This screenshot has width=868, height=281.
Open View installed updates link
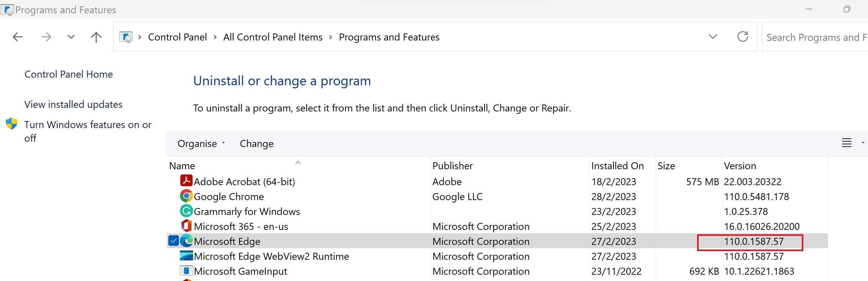(x=74, y=105)
